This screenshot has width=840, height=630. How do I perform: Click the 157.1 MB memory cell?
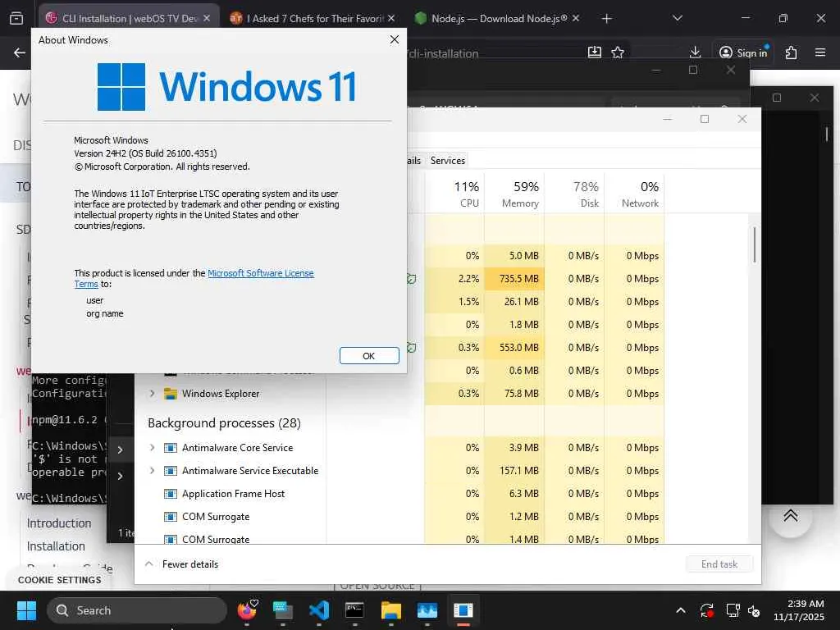click(x=515, y=470)
